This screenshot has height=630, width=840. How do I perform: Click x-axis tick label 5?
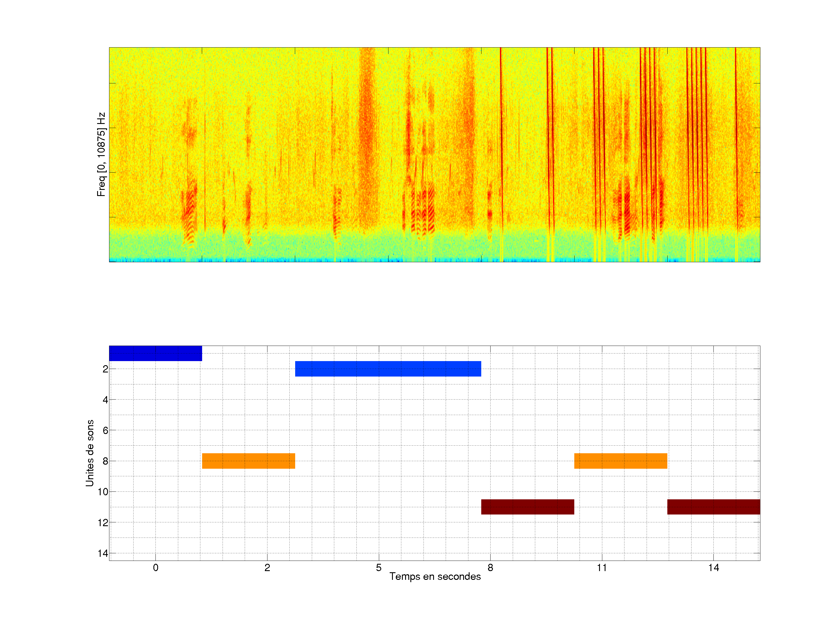pos(379,568)
